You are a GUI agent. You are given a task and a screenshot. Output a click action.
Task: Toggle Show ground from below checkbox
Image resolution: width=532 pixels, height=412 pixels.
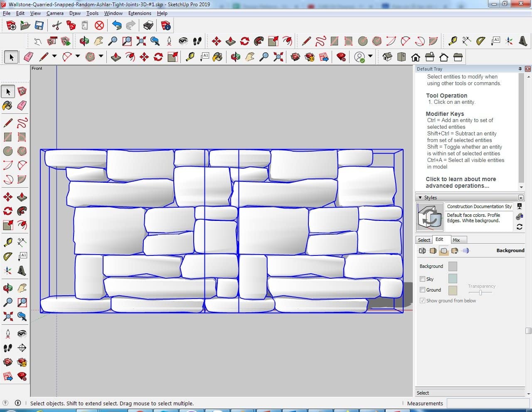423,301
